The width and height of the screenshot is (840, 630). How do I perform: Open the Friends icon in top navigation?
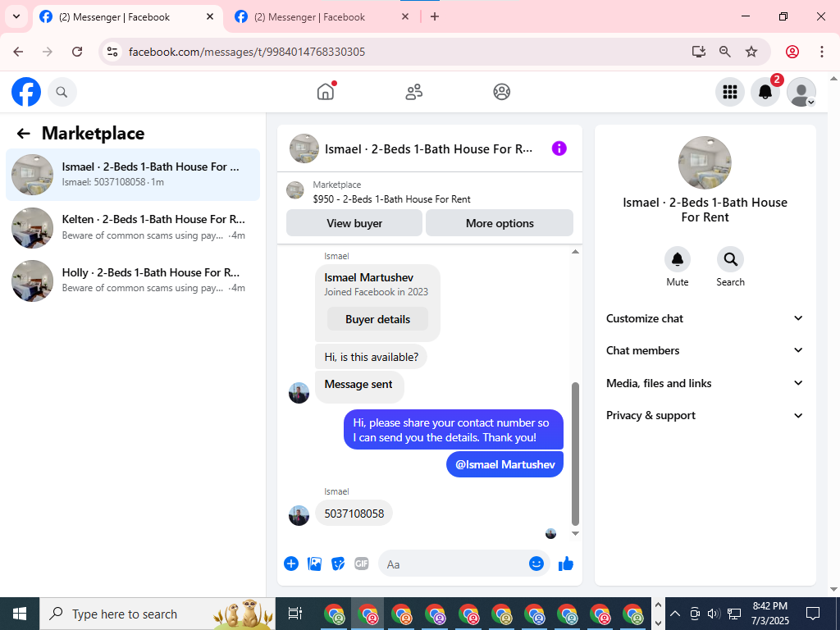click(x=413, y=92)
